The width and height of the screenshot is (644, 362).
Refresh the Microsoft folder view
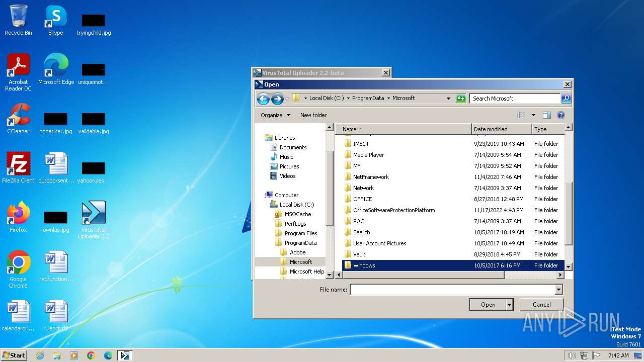(461, 99)
